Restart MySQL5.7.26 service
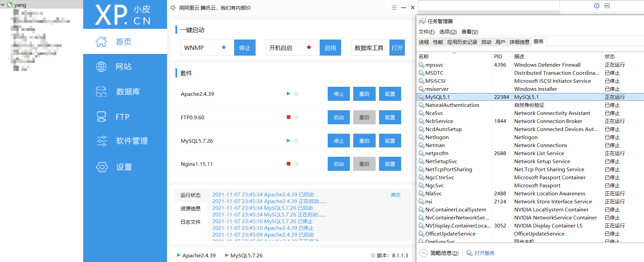 point(364,141)
